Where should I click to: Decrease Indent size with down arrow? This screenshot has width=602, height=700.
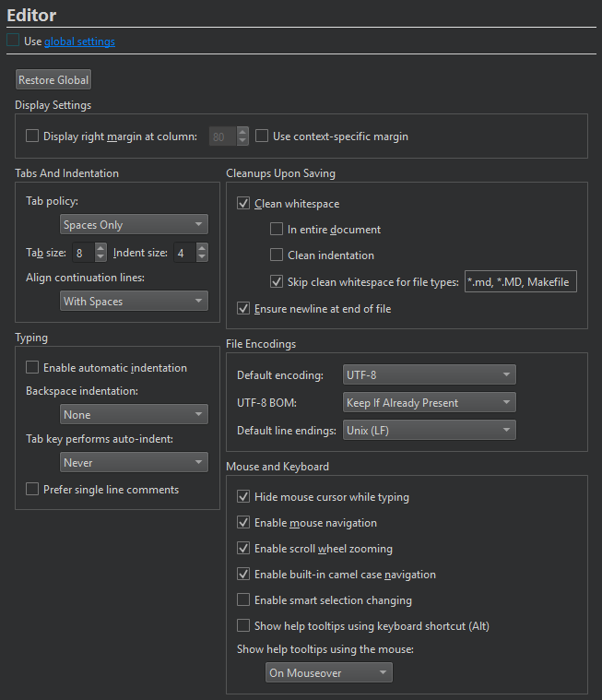point(202,257)
